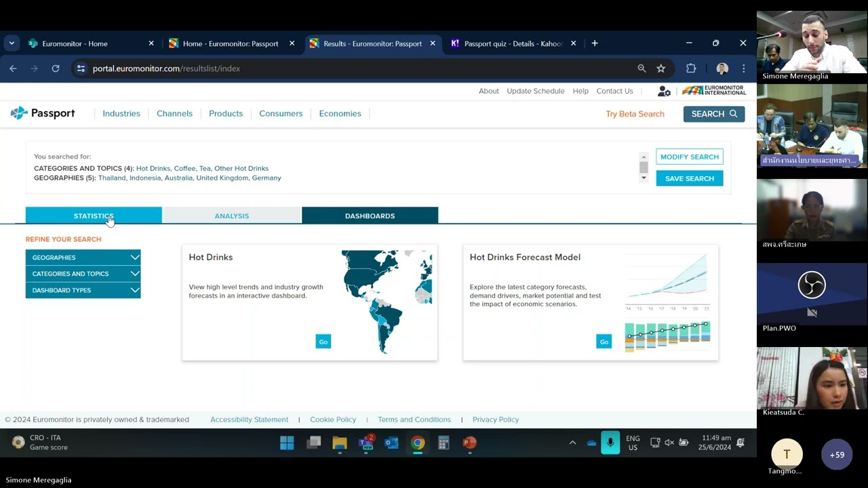Reload the page

56,68
